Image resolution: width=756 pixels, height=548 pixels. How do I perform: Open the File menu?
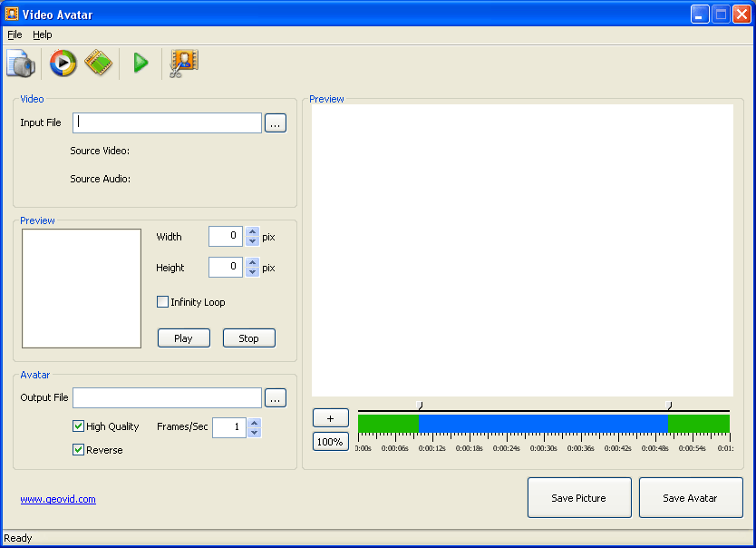point(15,34)
